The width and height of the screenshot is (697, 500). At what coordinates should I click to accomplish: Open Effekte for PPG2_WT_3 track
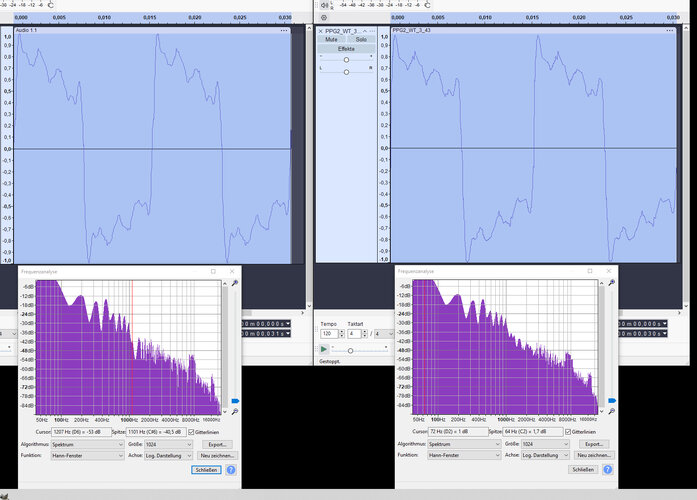346,49
